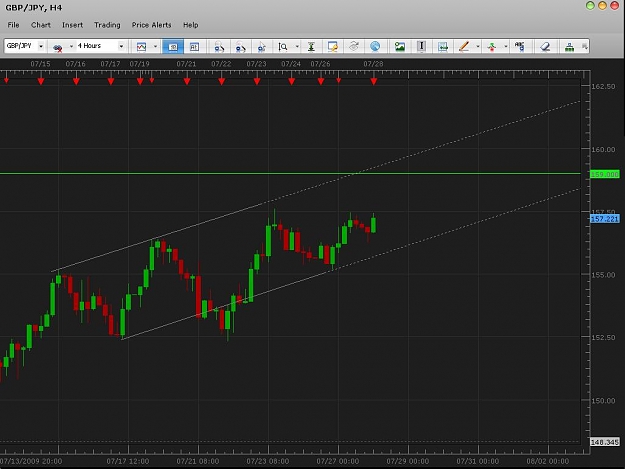Click the red marker under 07/17
This screenshot has height=469, width=625.
(x=111, y=81)
